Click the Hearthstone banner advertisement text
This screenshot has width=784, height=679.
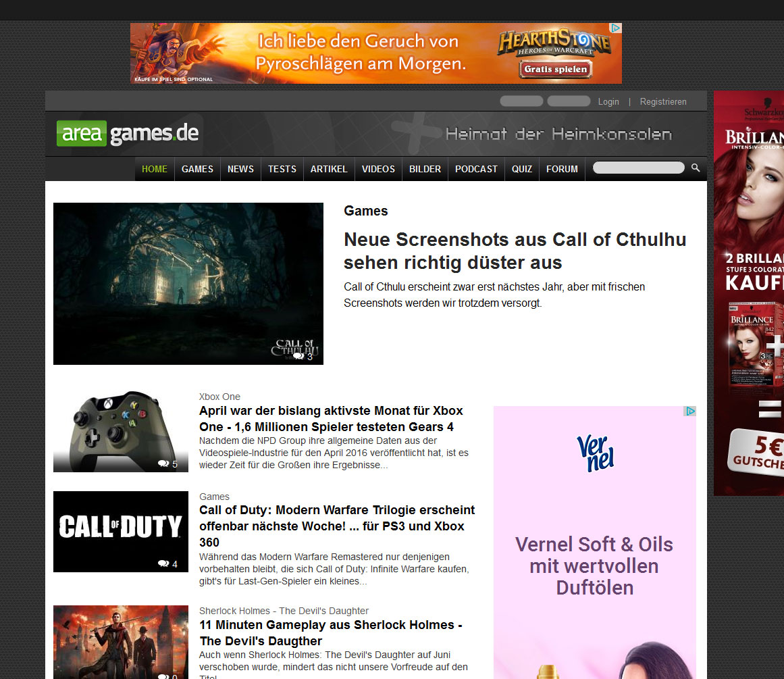(361, 52)
